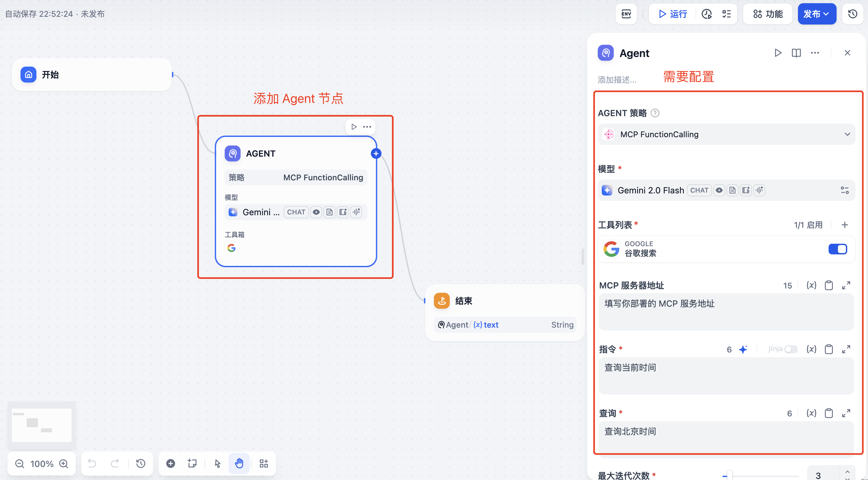Open the version history icon at top right
This screenshot has width=868, height=480.
click(x=853, y=14)
